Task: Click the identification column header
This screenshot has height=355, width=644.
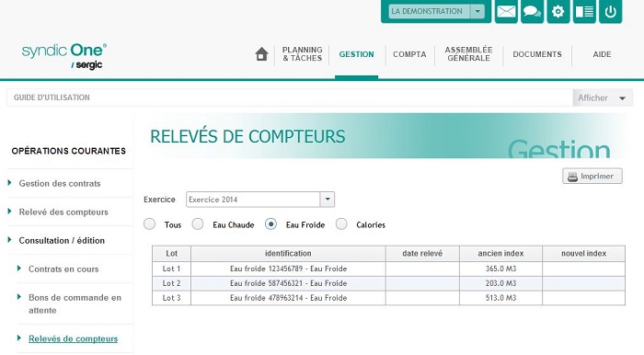Action: tap(288, 254)
